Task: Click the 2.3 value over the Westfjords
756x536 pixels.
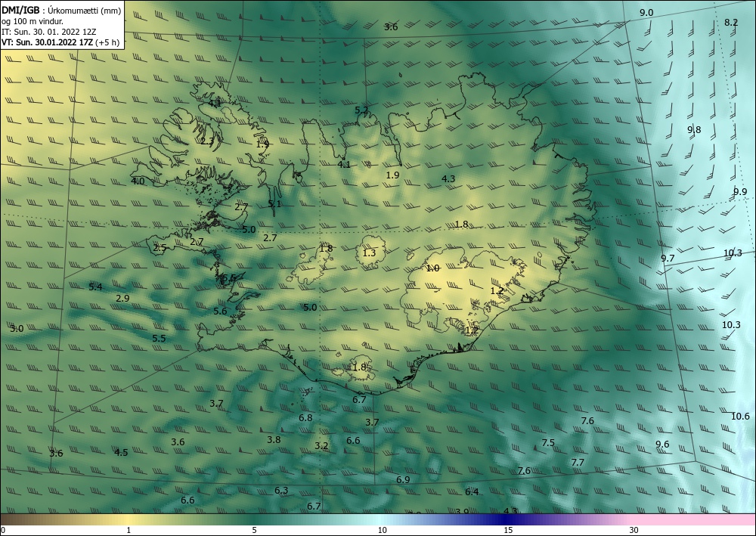Action: pyautogui.click(x=207, y=141)
